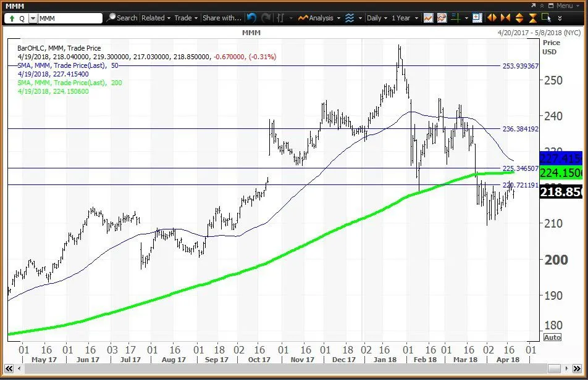This screenshot has height=380, width=588.
Task: Click the add chart pane icon
Action: pos(477,18)
